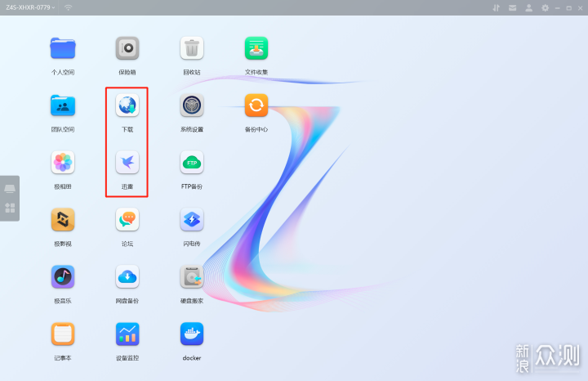Launch the 闪电传 lightning transfer app
588x381 pixels.
(x=192, y=220)
